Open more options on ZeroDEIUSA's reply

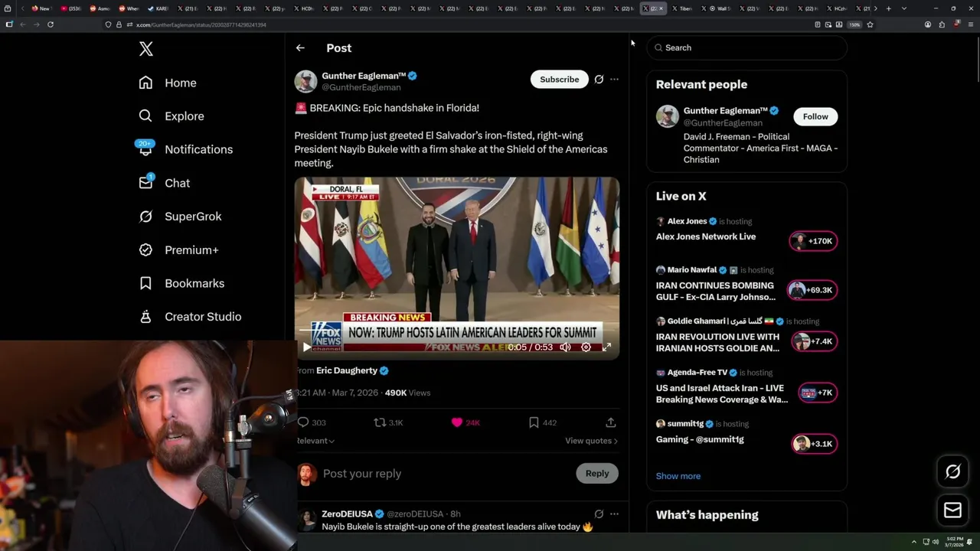coord(614,514)
